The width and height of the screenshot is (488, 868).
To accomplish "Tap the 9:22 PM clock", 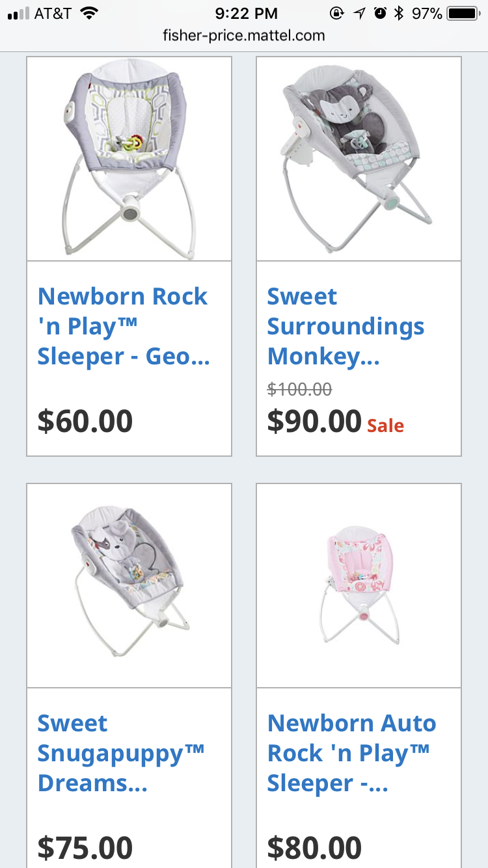I will tap(246, 13).
